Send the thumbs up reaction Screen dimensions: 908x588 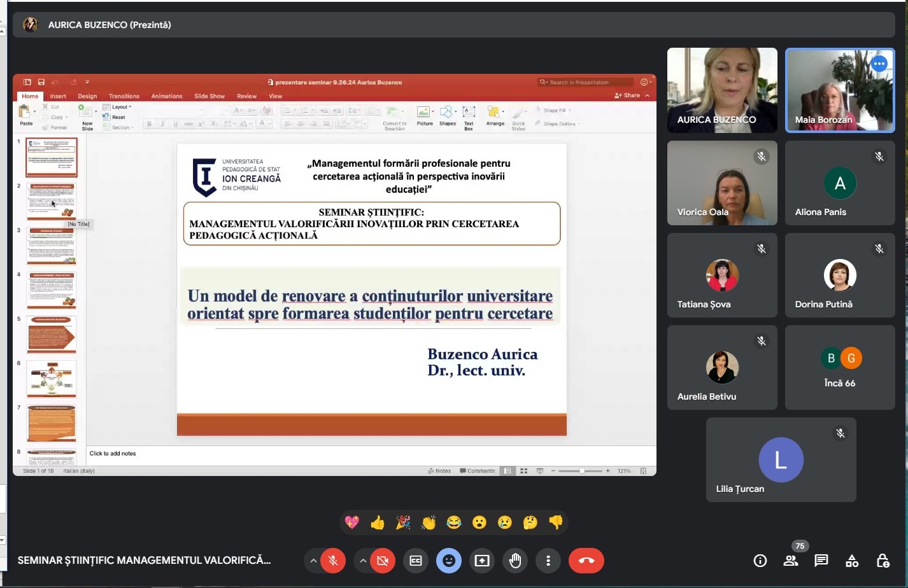coord(378,522)
